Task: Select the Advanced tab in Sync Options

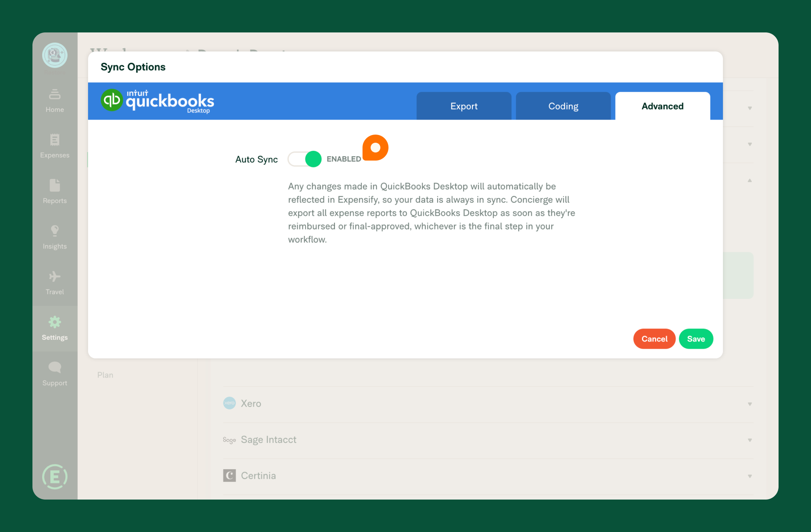Action: coord(662,106)
